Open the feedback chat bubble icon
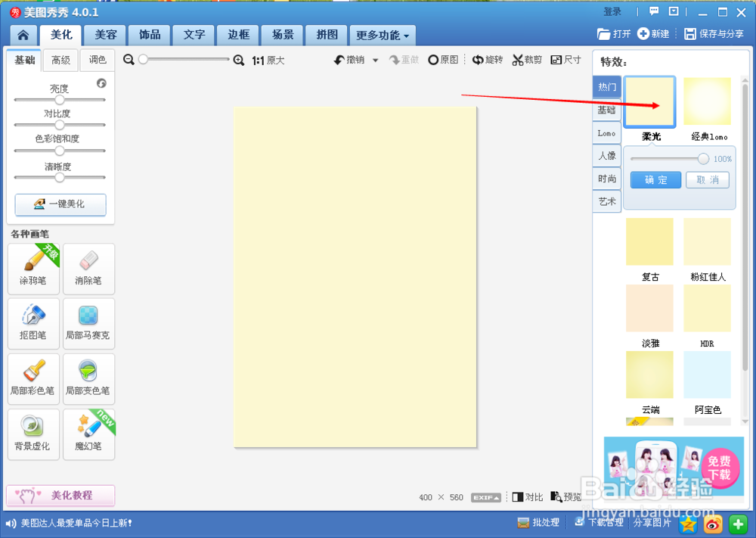This screenshot has width=756, height=538. coord(654,11)
